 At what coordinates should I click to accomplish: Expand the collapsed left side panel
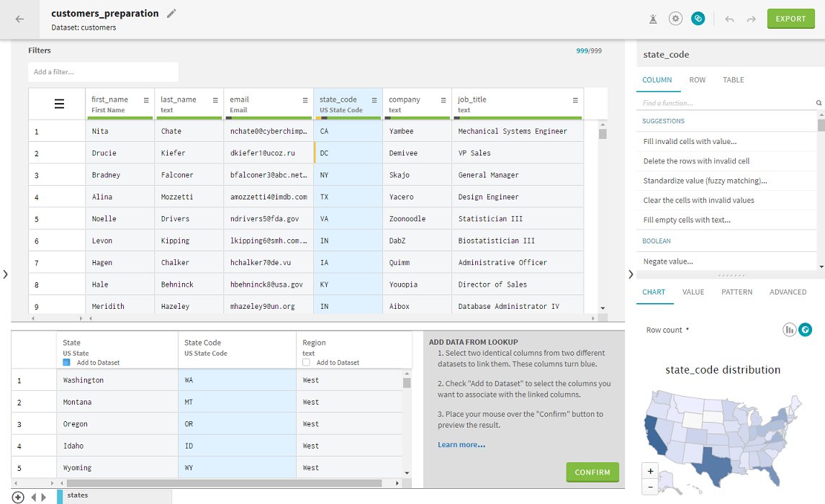[5, 274]
